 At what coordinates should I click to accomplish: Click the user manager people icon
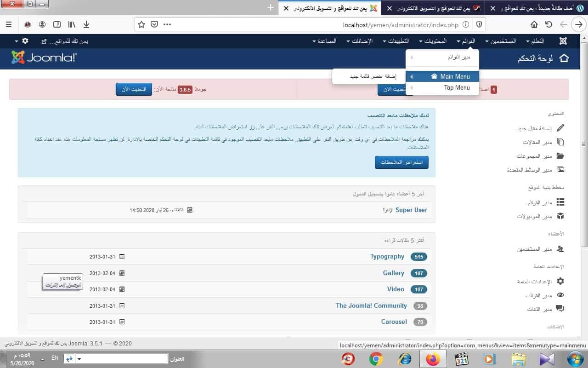pyautogui.click(x=560, y=249)
